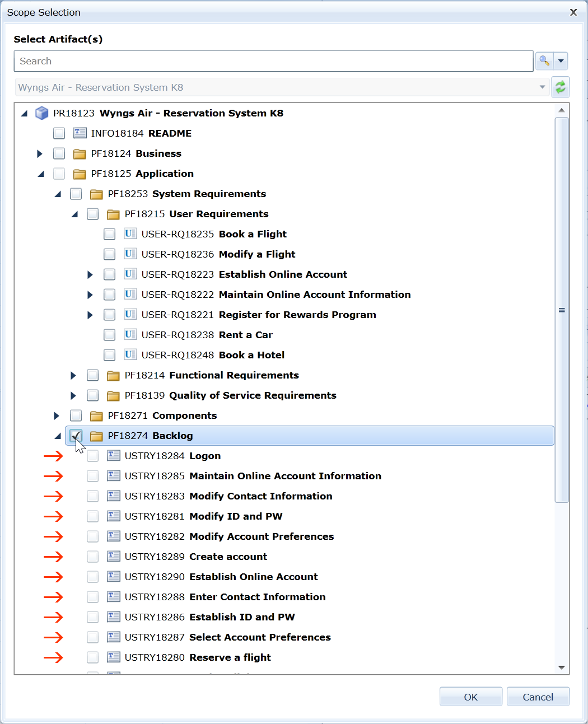Cancel the Scope Selection dialog
Screen dimensions: 588x724
coord(538,697)
